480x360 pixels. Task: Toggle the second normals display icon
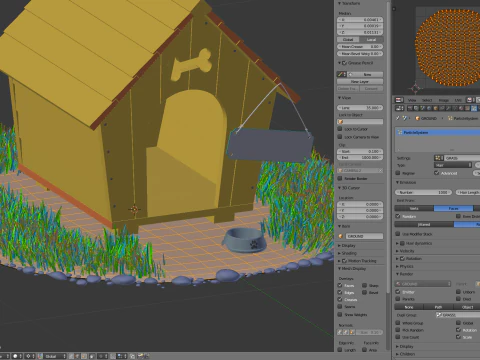(346, 332)
